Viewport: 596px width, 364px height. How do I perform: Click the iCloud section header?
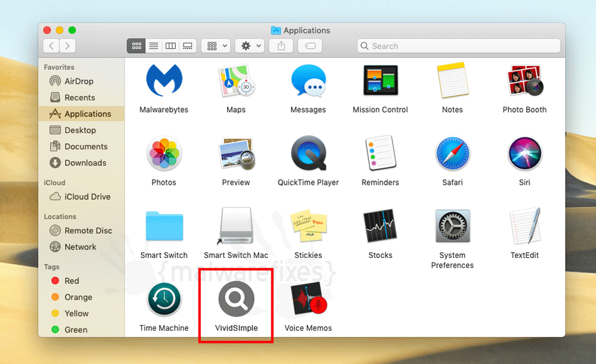pyautogui.click(x=54, y=183)
